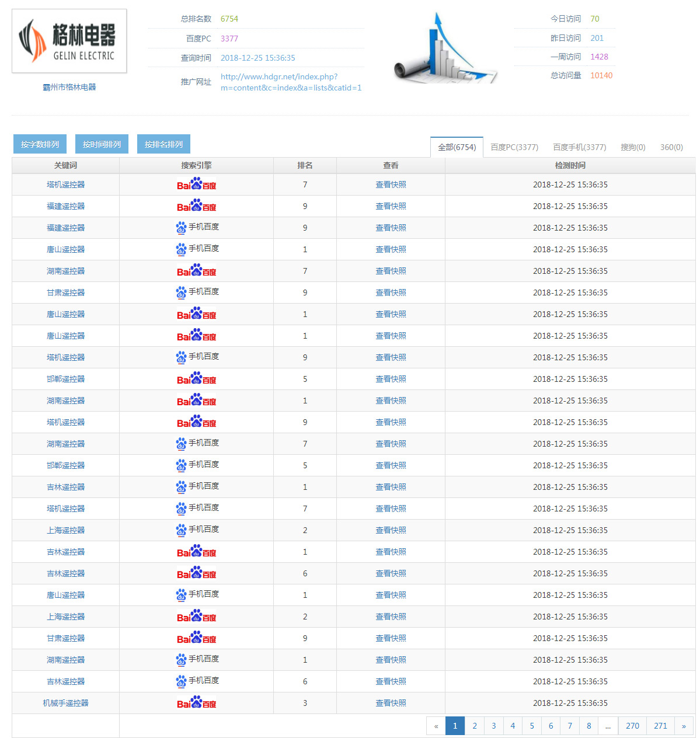Open the hdgr.net promotion URL link

291,82
